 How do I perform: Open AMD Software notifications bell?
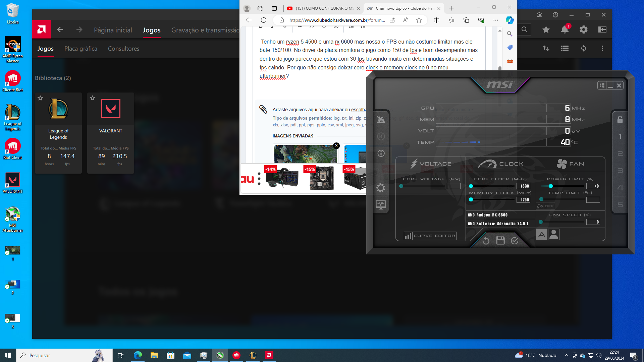565,29
